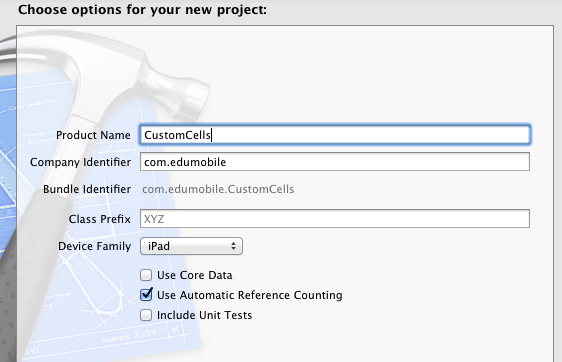Viewport: 562px width, 362px height.
Task: Focus the Company Identifier text field
Action: point(335,162)
